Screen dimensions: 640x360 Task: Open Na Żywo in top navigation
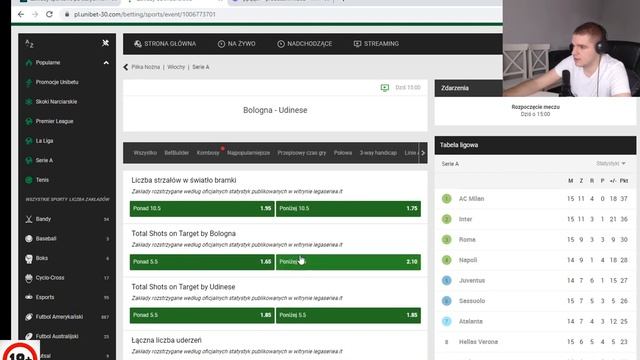(x=236, y=44)
